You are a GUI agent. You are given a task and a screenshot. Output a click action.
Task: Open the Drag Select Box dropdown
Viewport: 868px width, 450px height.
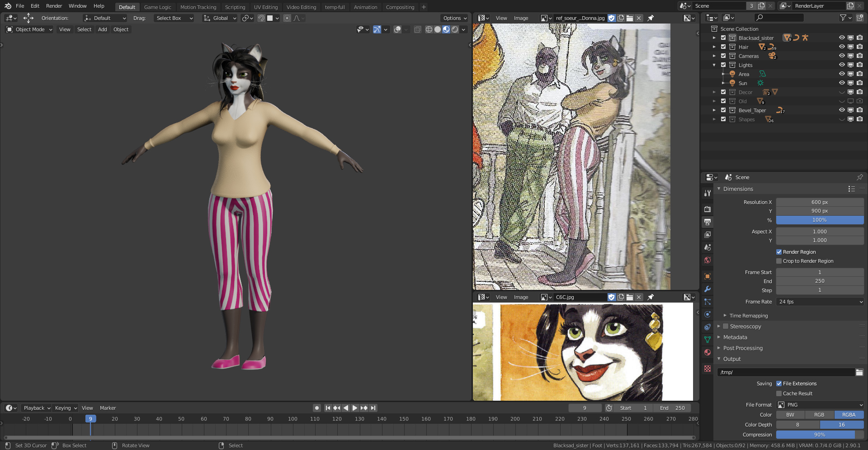tap(174, 18)
